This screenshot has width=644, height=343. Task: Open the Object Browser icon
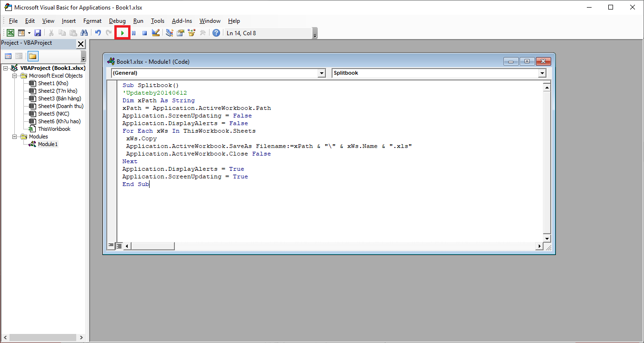tap(191, 33)
